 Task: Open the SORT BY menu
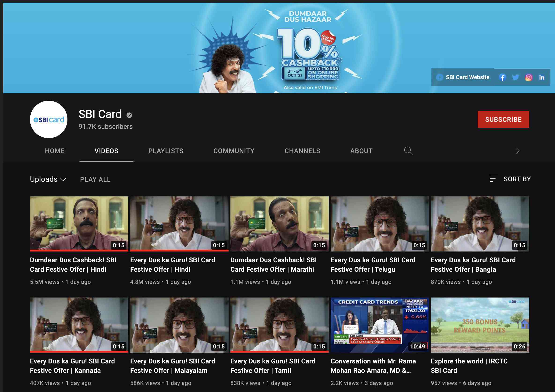(510, 179)
